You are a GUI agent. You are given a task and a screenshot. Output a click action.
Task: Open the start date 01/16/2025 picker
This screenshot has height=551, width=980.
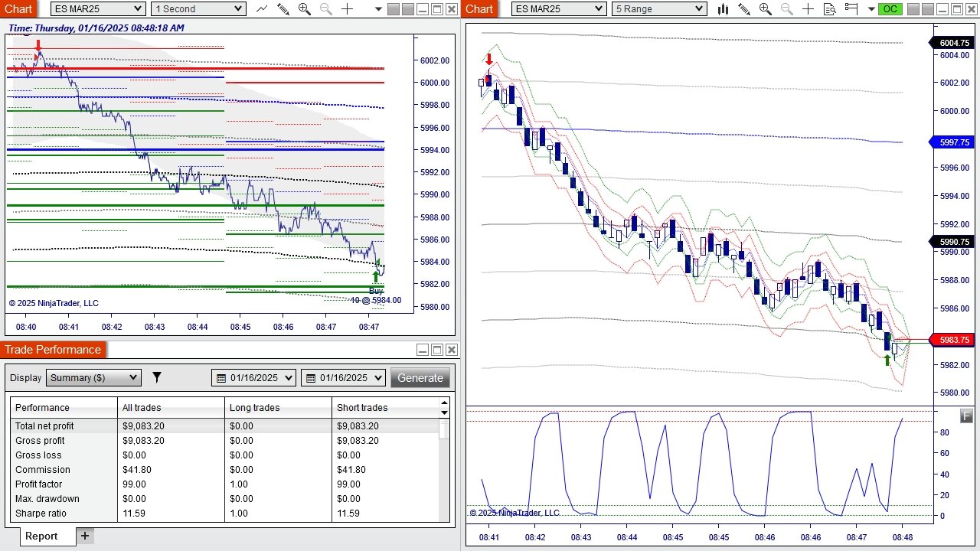[x=253, y=377]
